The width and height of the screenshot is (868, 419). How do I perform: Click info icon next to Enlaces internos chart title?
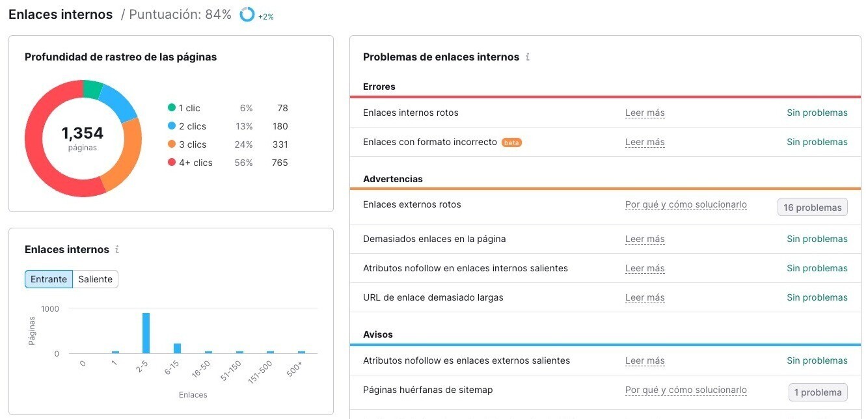[117, 250]
